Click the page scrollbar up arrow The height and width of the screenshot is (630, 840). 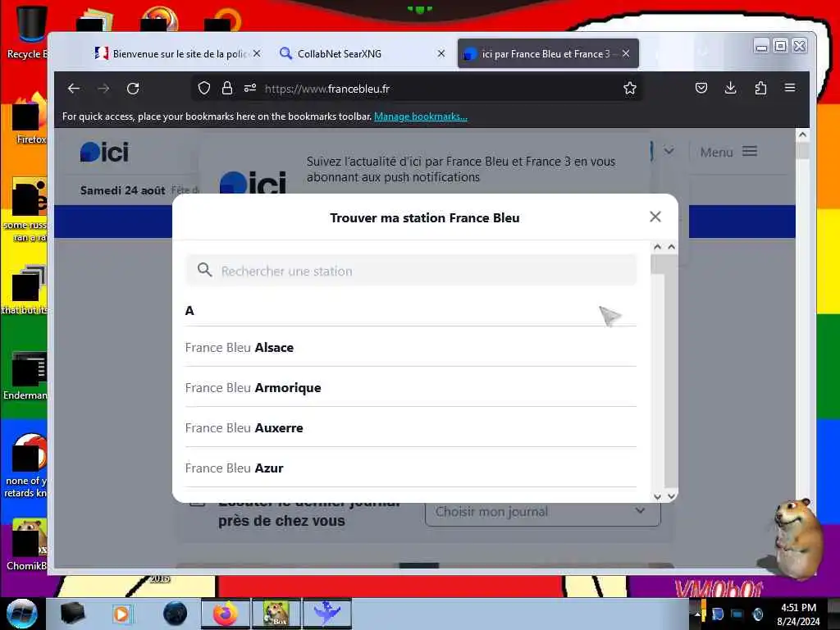pos(802,135)
